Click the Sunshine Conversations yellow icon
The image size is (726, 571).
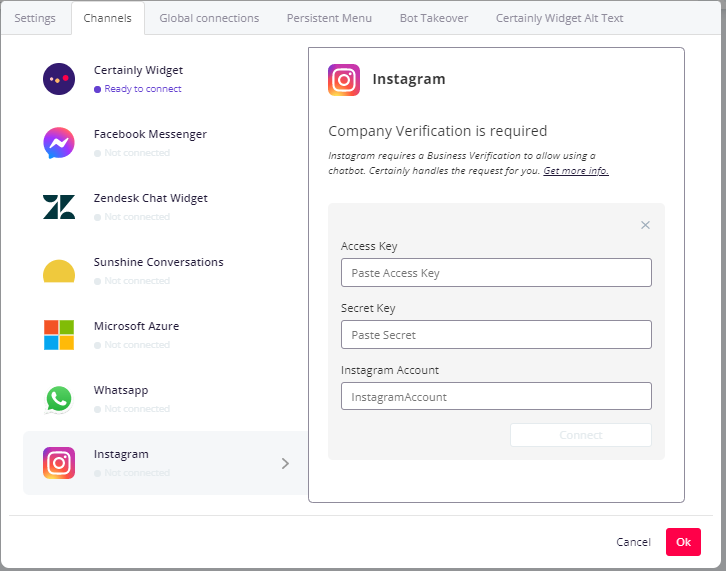click(x=59, y=271)
